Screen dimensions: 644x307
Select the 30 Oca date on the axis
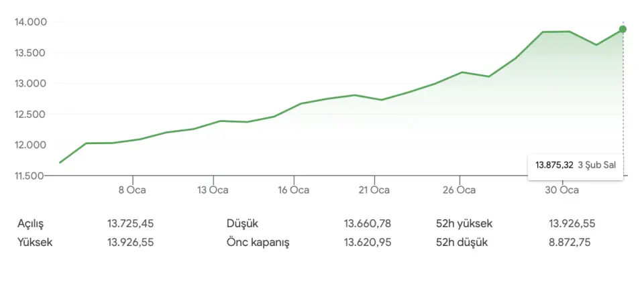point(561,190)
